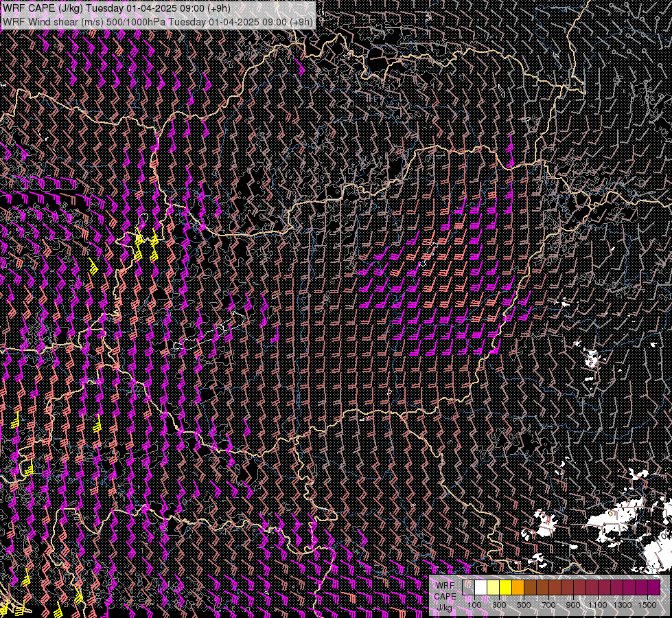Select the 800–900 J/kg legend swatch

point(568,588)
